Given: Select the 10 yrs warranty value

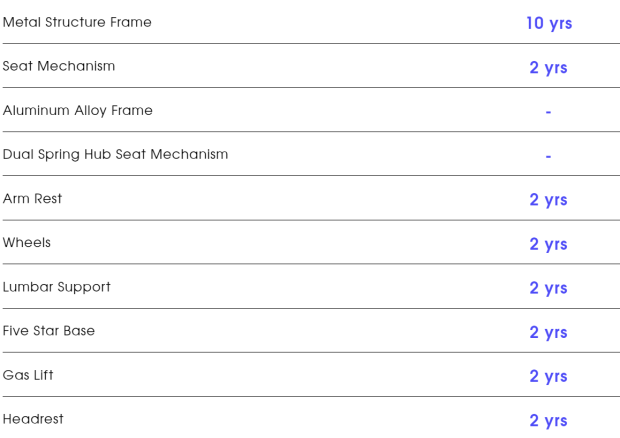Looking at the screenshot, I should point(549,23).
